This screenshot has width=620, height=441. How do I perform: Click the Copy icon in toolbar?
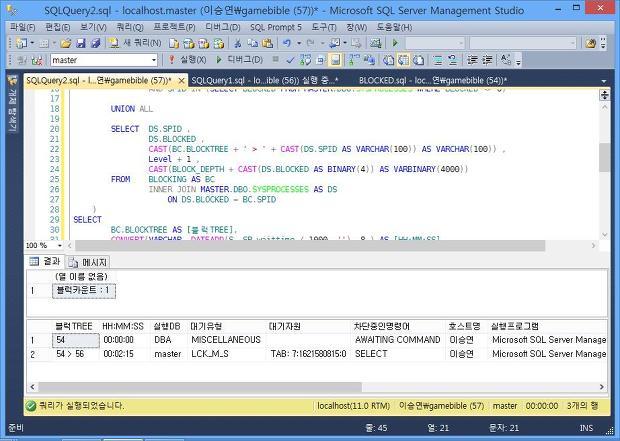tap(253, 43)
